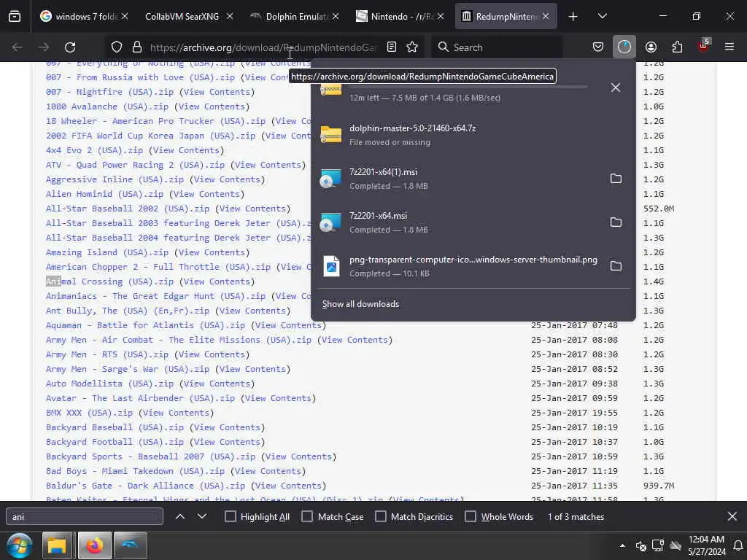Screen dimensions: 747x560
Task: Enable Highlight All checkbox
Action: pos(230,517)
